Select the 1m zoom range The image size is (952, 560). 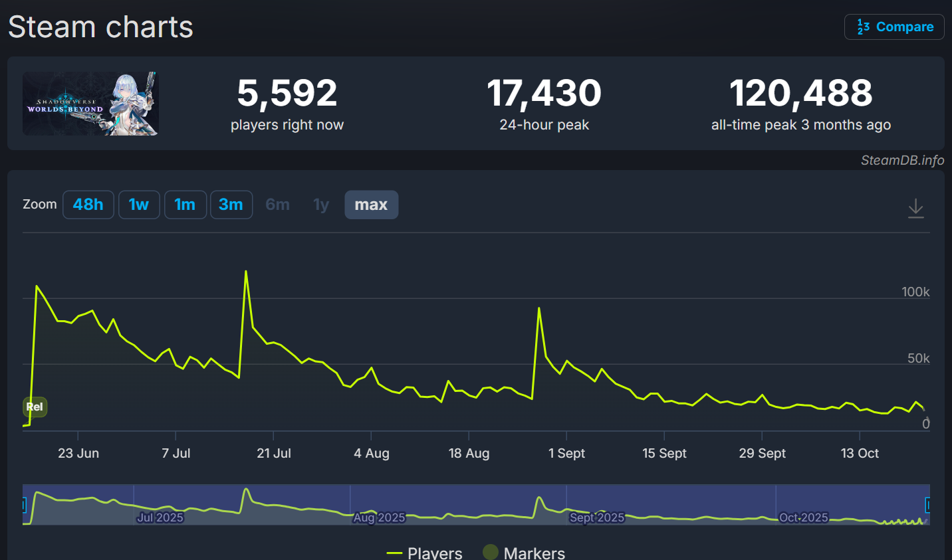click(x=185, y=205)
